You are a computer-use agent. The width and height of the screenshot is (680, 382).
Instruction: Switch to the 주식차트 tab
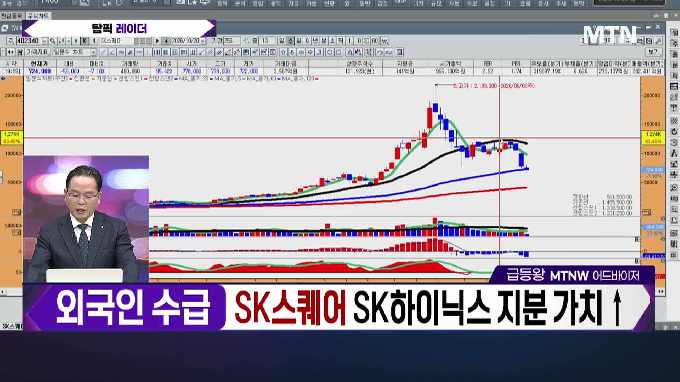pyautogui.click(x=38, y=16)
